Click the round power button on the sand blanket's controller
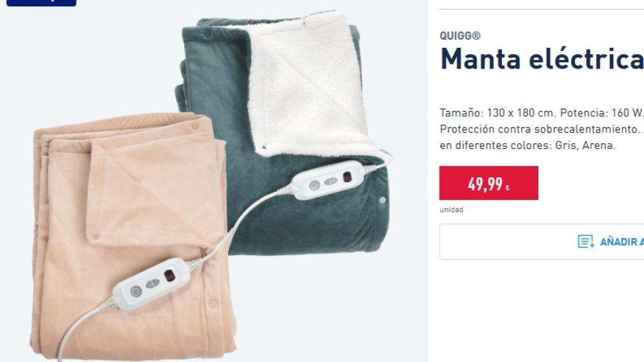Screen dimensions: 644x362 (136, 292)
